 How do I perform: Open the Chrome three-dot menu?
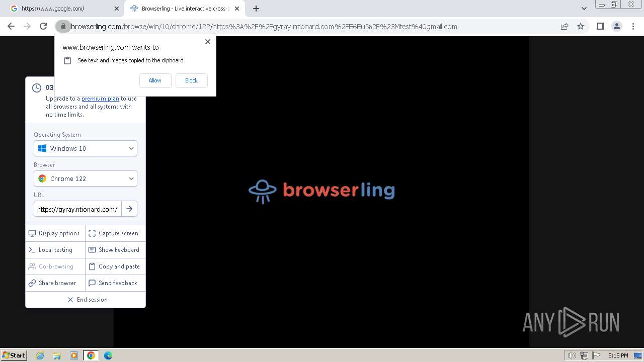click(x=633, y=26)
